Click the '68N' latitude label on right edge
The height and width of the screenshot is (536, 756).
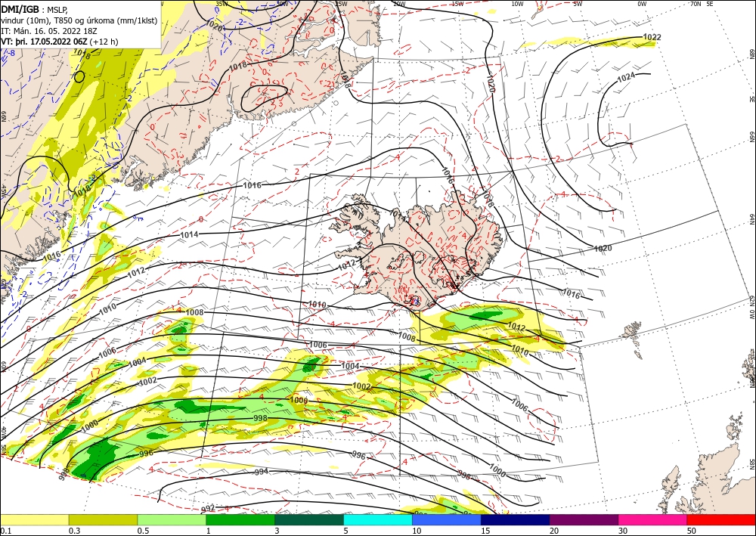[751, 54]
